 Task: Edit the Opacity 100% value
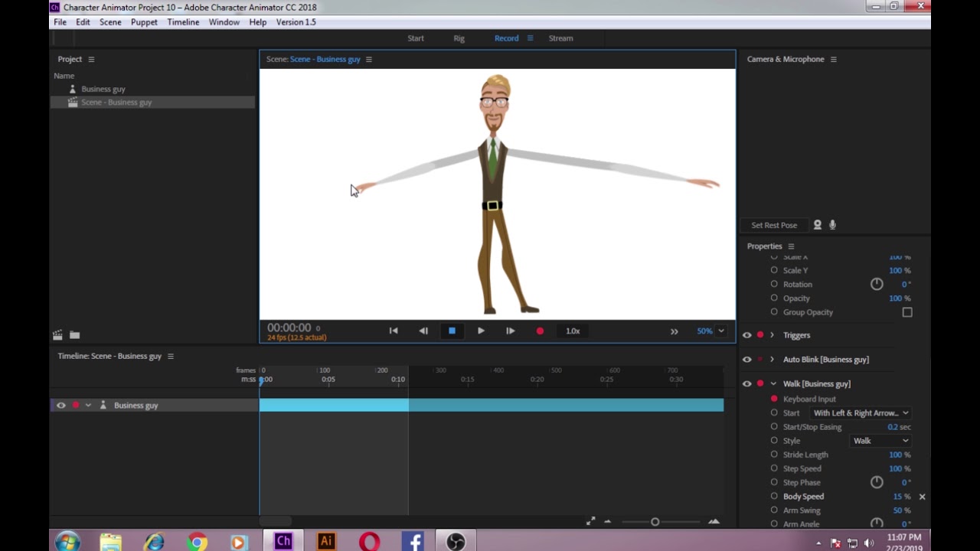900,298
